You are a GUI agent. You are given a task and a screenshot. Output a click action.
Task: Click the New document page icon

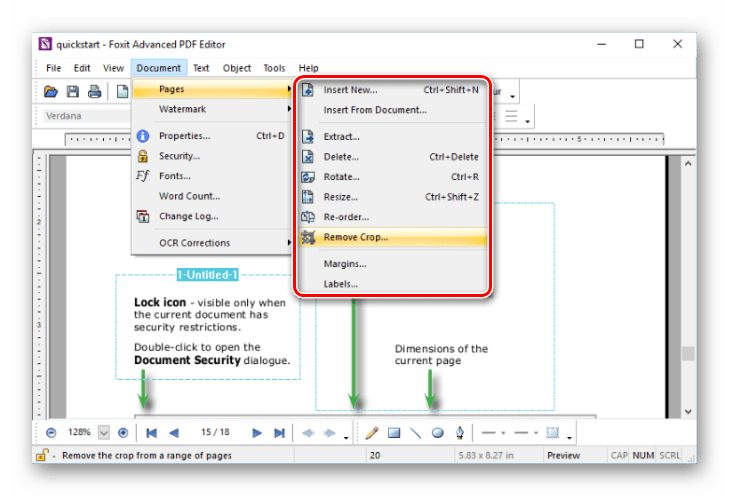122,92
